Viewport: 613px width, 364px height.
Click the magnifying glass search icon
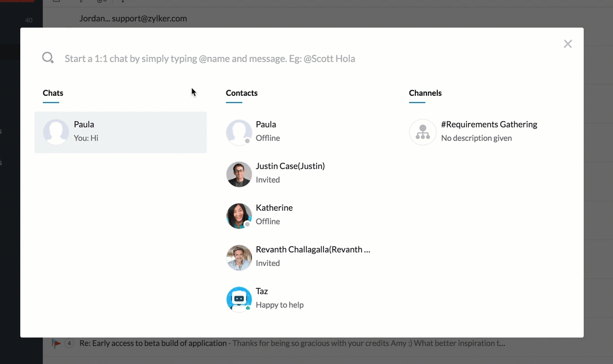[x=48, y=58]
